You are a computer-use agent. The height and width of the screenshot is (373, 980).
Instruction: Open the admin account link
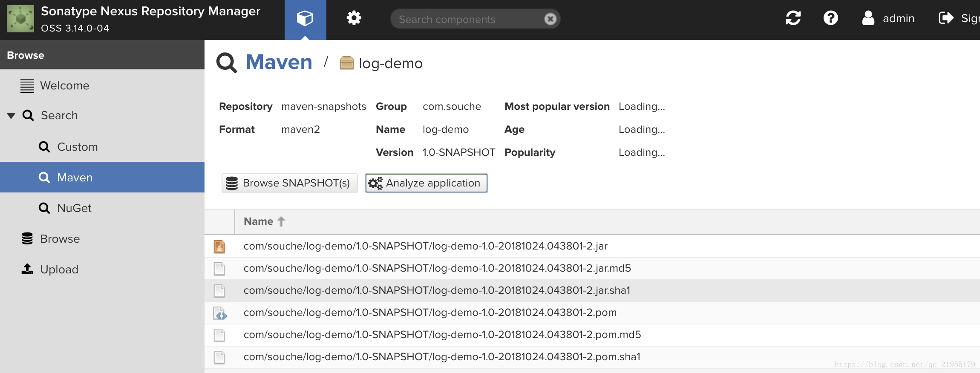899,18
